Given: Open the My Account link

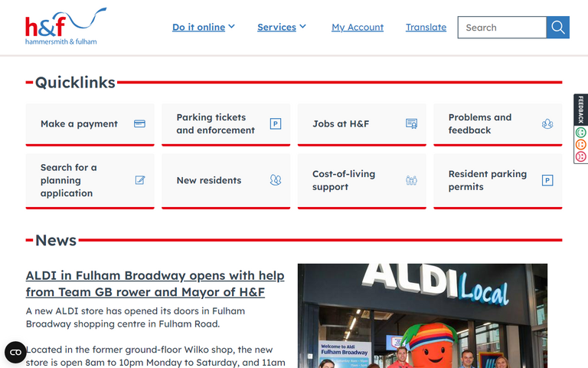Looking at the screenshot, I should (358, 28).
